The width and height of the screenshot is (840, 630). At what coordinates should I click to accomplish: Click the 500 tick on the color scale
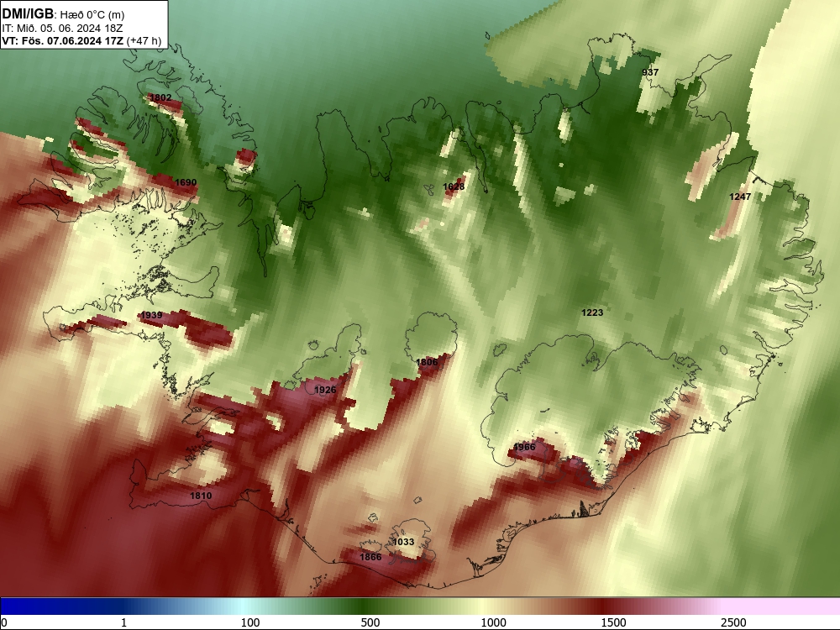[370, 622]
